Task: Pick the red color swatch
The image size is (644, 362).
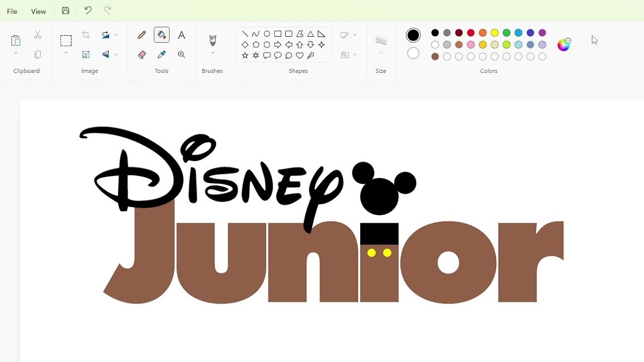Action: [x=471, y=33]
